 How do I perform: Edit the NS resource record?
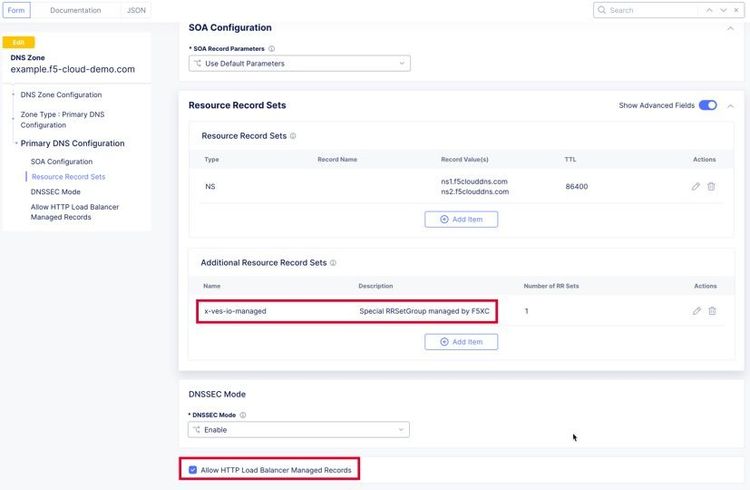click(696, 186)
